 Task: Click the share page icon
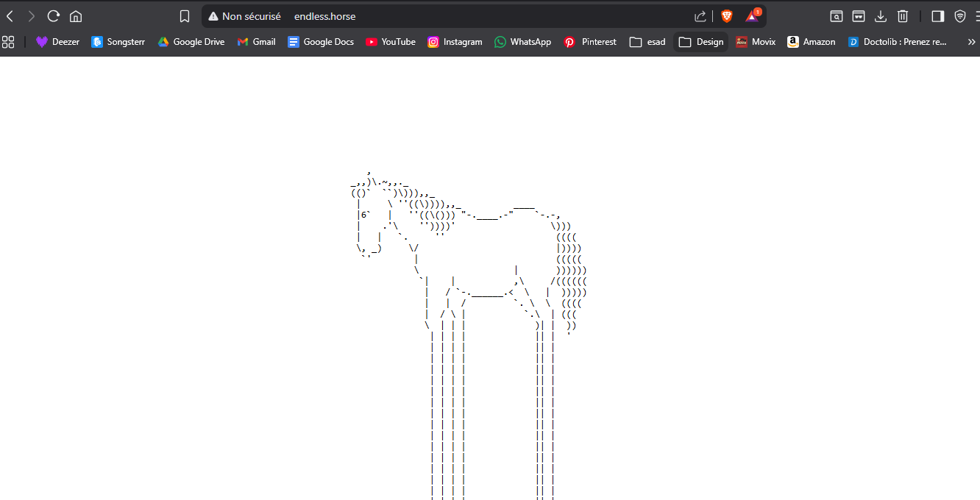coord(700,16)
